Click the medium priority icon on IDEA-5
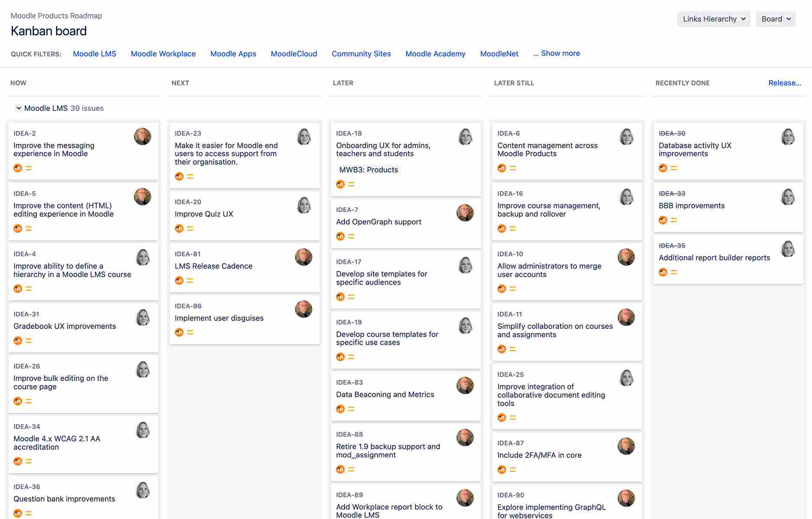This screenshot has height=519, width=812. [x=29, y=228]
